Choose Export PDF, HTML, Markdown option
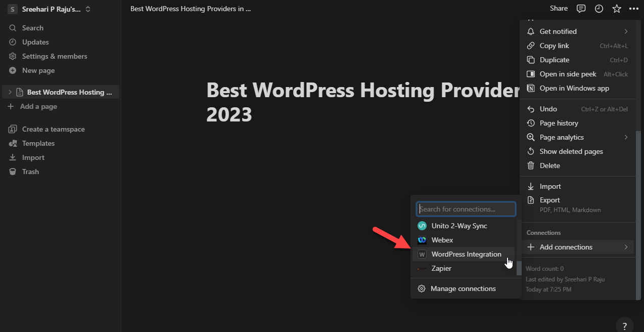Image resolution: width=644 pixels, height=332 pixels. click(578, 204)
